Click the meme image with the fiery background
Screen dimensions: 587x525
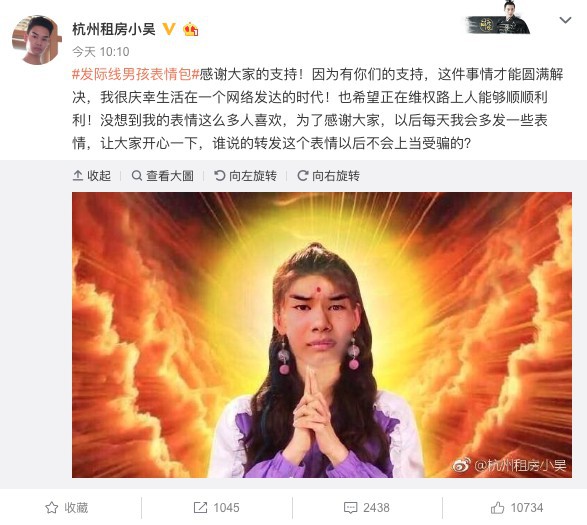[x=322, y=335]
